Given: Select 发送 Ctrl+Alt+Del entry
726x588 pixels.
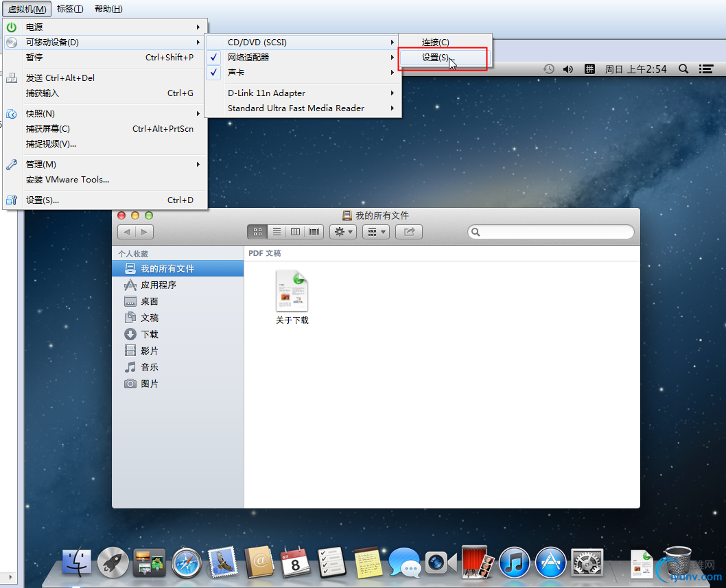Looking at the screenshot, I should pos(105,78).
